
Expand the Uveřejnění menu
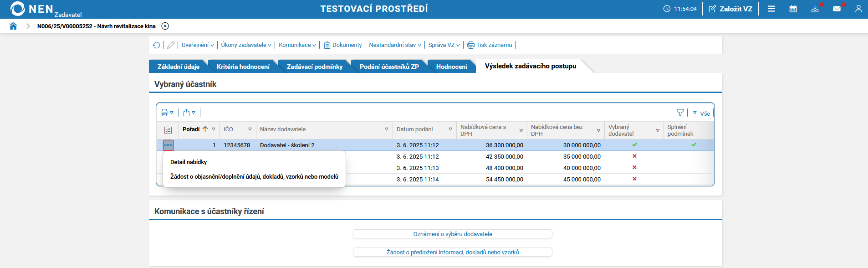tap(198, 45)
